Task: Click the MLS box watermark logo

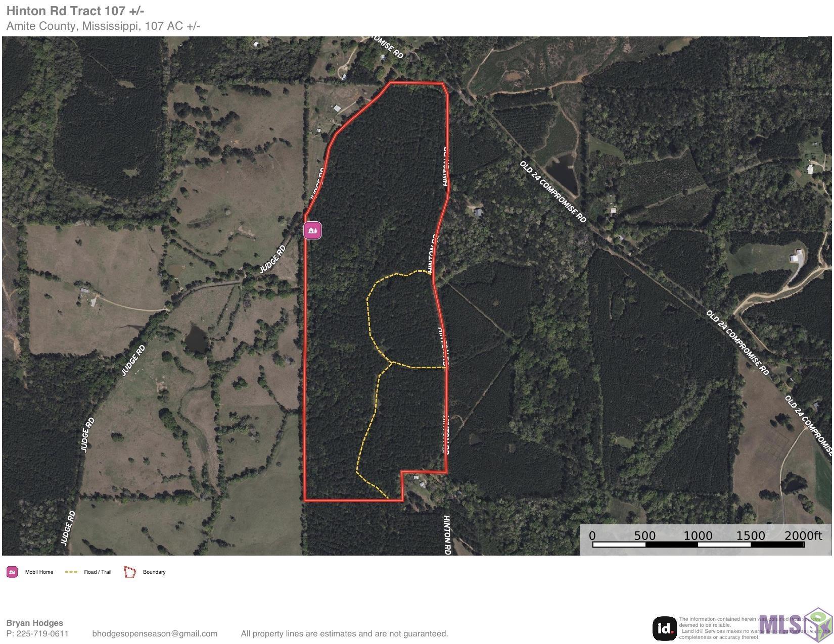Action: (x=796, y=625)
